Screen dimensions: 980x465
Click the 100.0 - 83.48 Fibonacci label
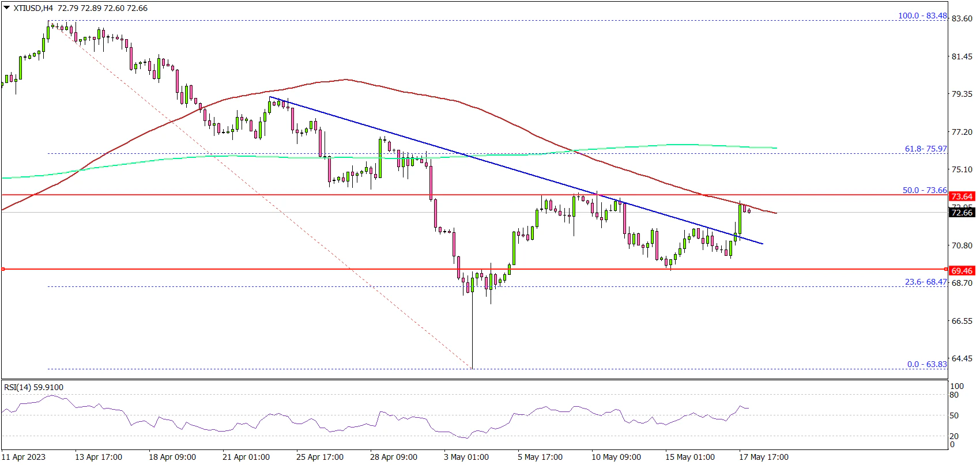[922, 16]
